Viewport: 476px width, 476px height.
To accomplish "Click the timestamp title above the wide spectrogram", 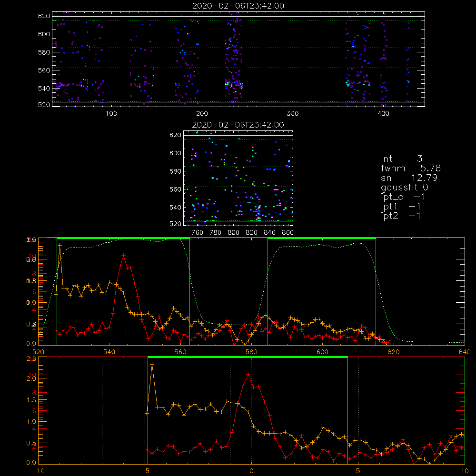I will [238, 6].
